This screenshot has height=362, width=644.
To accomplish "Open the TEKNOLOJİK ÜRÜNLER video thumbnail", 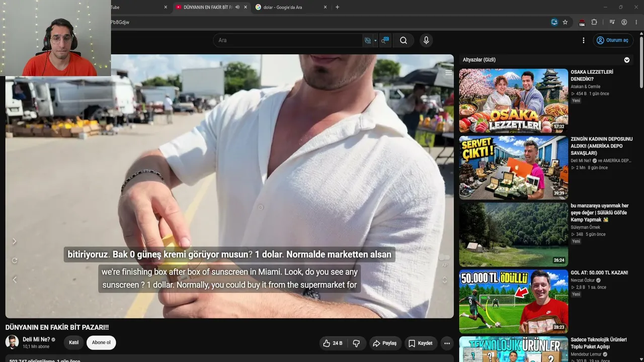I will click(514, 349).
